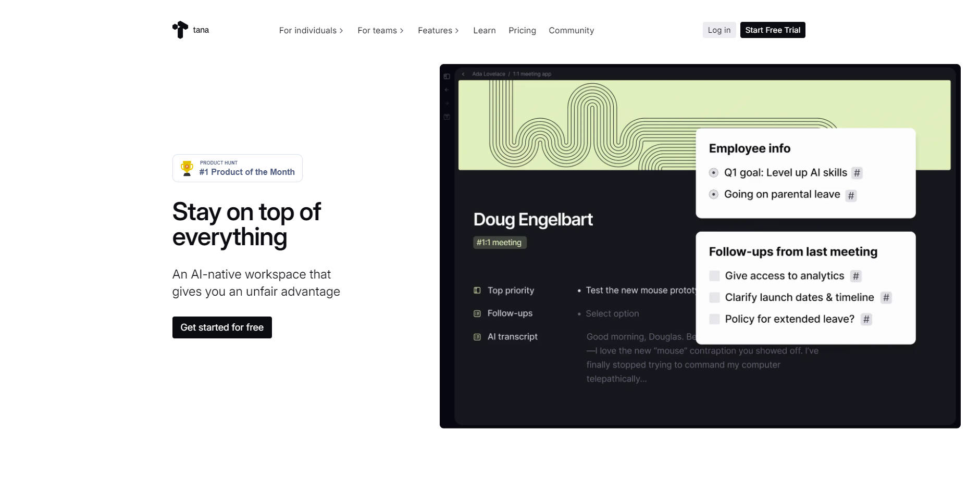Click the Product Hunt trophy icon
This screenshot has height=480, width=980.
(187, 168)
